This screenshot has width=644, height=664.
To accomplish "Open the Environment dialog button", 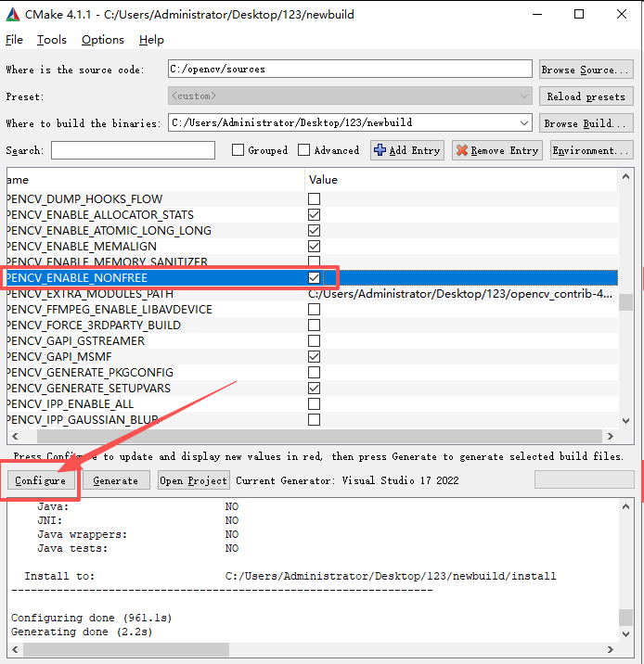I will coord(591,150).
